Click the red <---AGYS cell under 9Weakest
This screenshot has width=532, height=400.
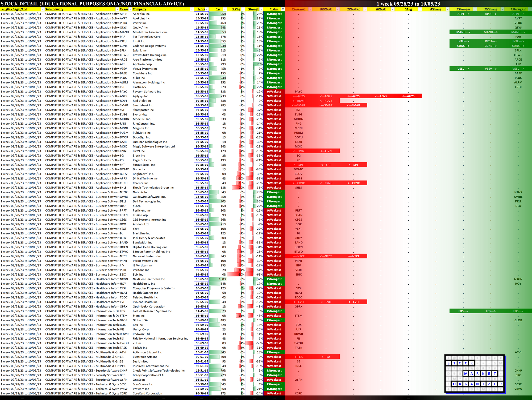coord(298,96)
